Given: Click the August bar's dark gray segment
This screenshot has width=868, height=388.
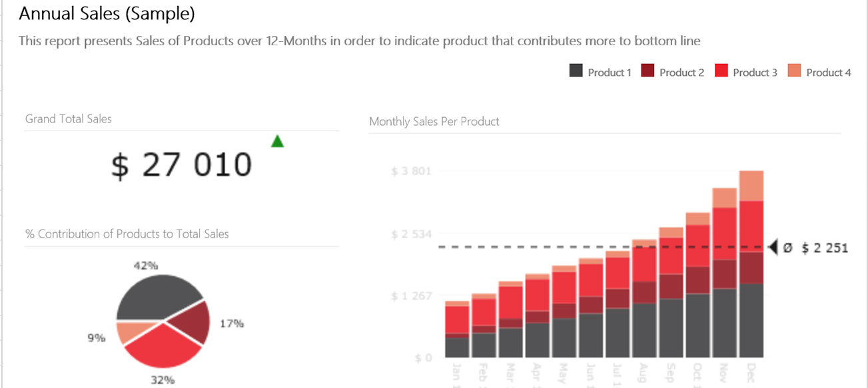Looking at the screenshot, I should point(644,330).
